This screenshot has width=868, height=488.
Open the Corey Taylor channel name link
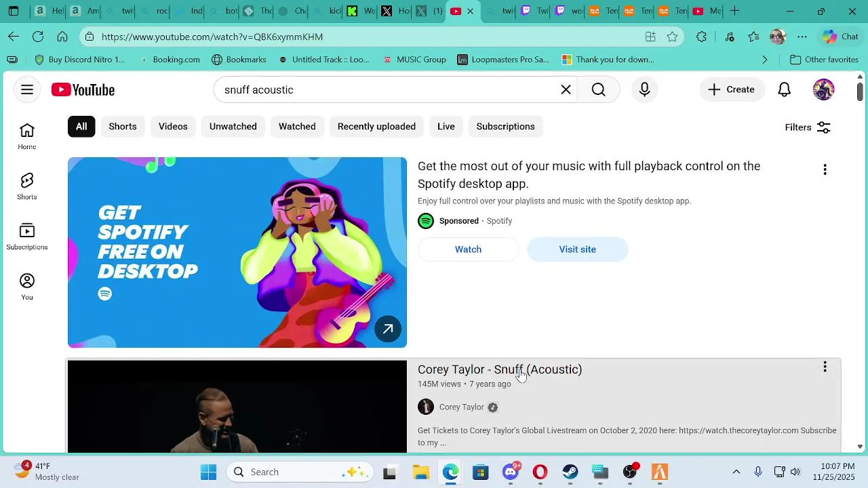pyautogui.click(x=461, y=407)
